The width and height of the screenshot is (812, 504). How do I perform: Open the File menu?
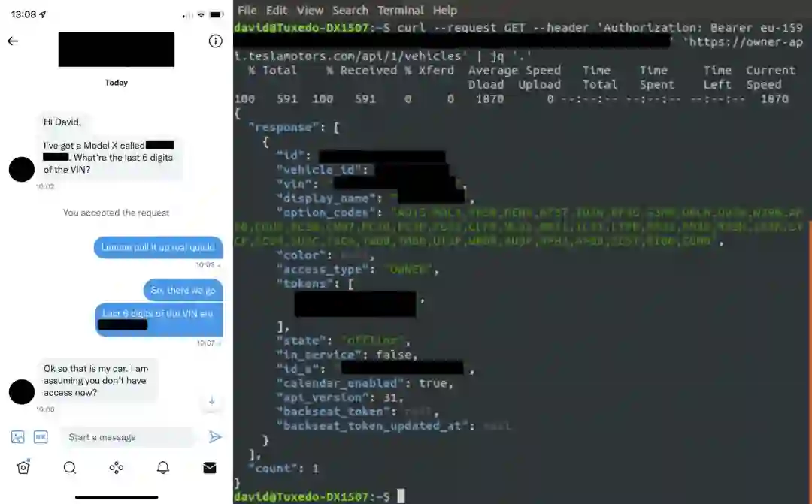point(247,11)
